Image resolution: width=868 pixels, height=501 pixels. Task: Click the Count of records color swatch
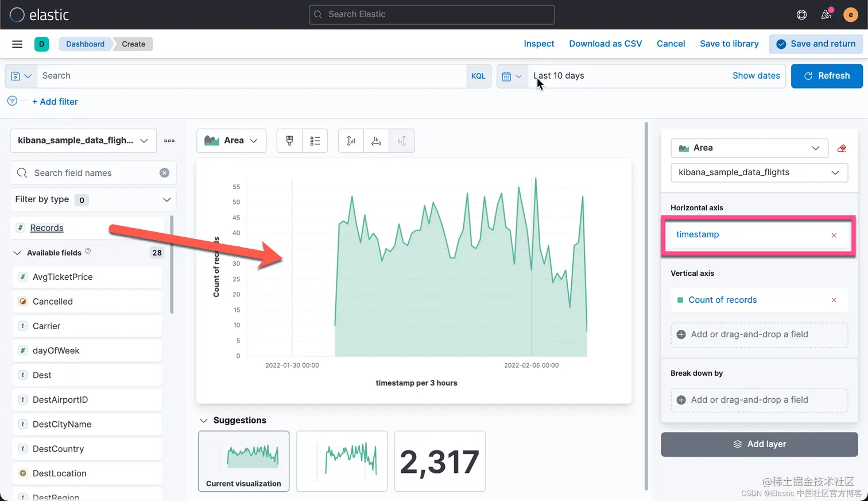pyautogui.click(x=680, y=300)
